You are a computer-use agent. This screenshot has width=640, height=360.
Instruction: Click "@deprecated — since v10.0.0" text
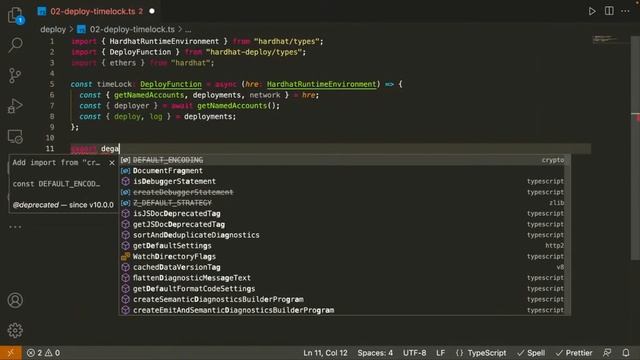[x=63, y=205]
